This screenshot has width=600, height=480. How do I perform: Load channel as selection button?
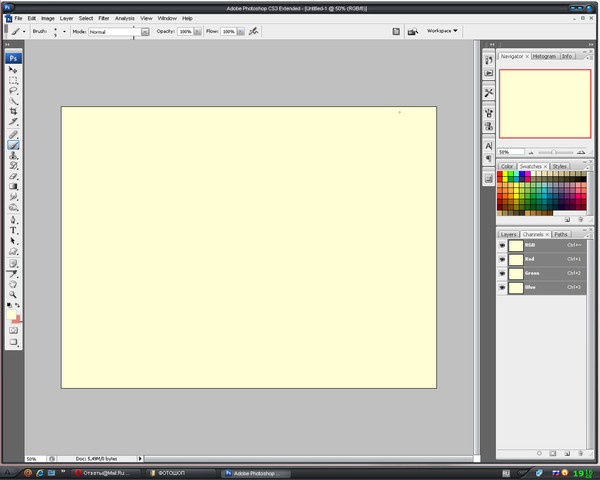[539, 453]
